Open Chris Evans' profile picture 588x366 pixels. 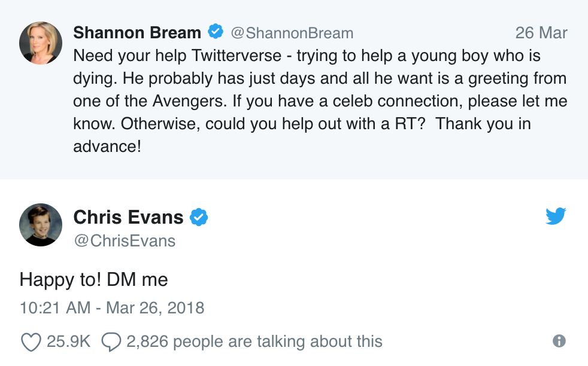tap(41, 225)
